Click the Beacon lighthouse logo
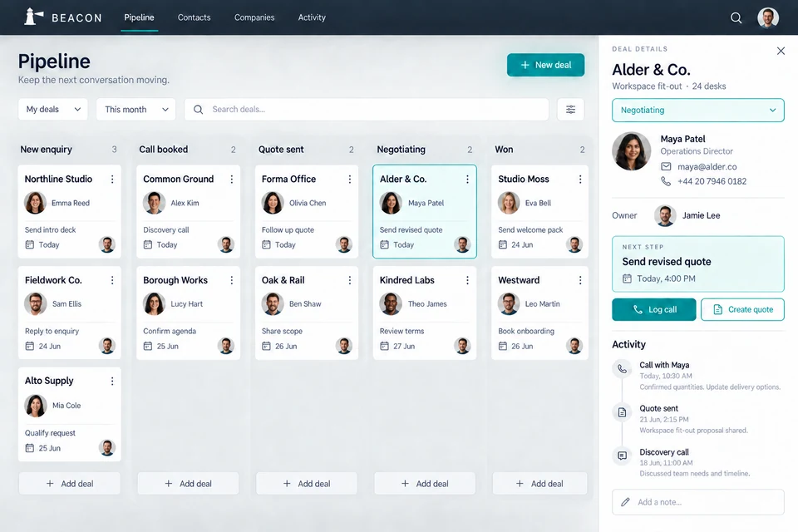798x532 pixels. pyautogui.click(x=33, y=17)
